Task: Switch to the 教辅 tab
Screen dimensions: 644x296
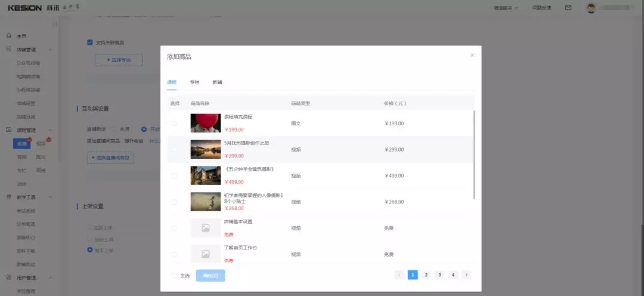Action: 217,82
